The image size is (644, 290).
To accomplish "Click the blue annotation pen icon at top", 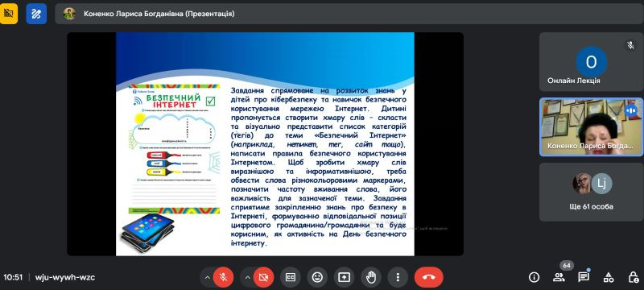I will (36, 14).
